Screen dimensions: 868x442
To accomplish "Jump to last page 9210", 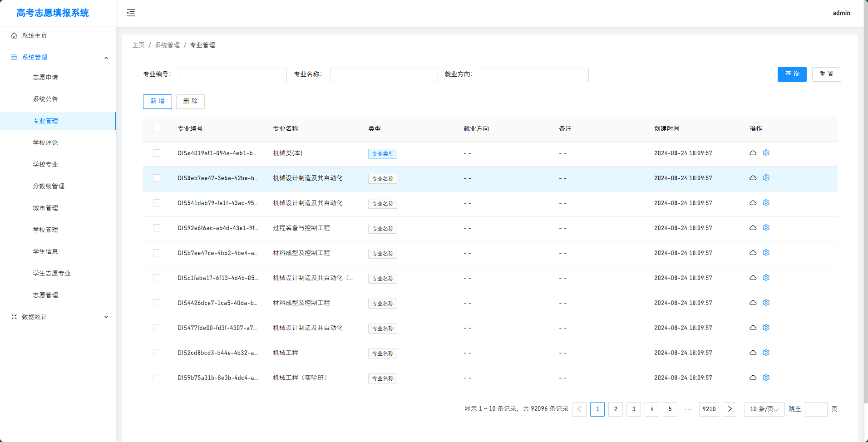I will tap(709, 409).
